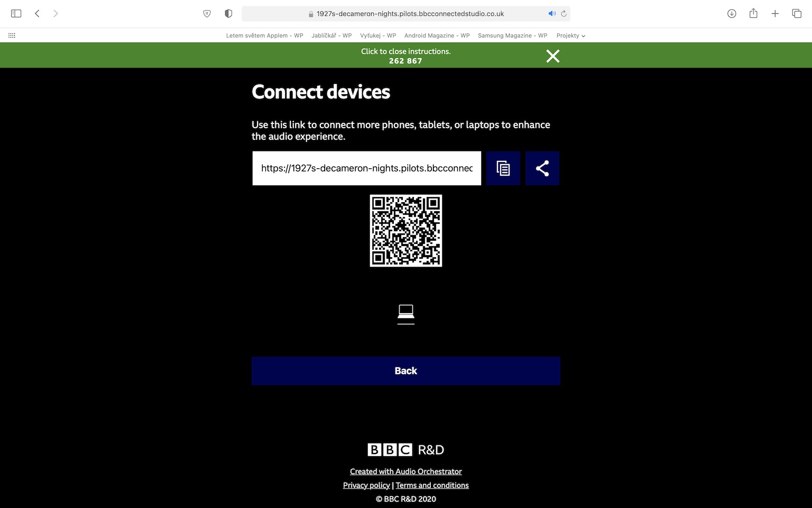Expand the Projekty bookmarks folder
The height and width of the screenshot is (508, 812).
click(570, 35)
